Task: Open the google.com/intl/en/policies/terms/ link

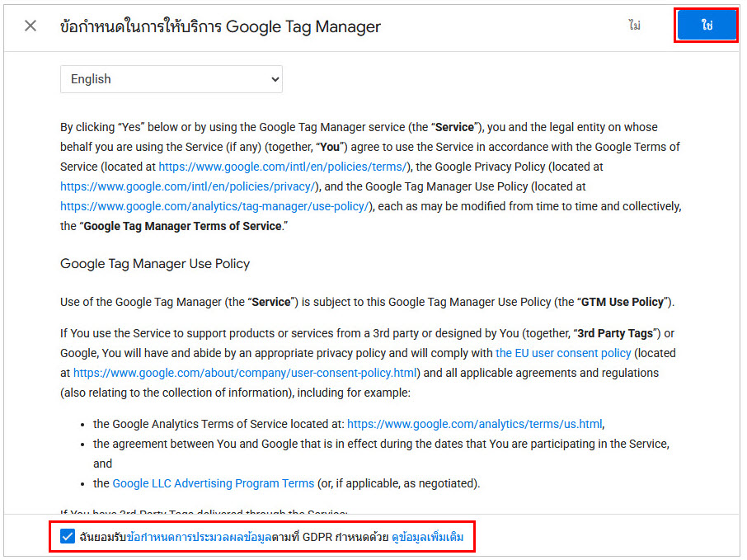Action: point(284,167)
